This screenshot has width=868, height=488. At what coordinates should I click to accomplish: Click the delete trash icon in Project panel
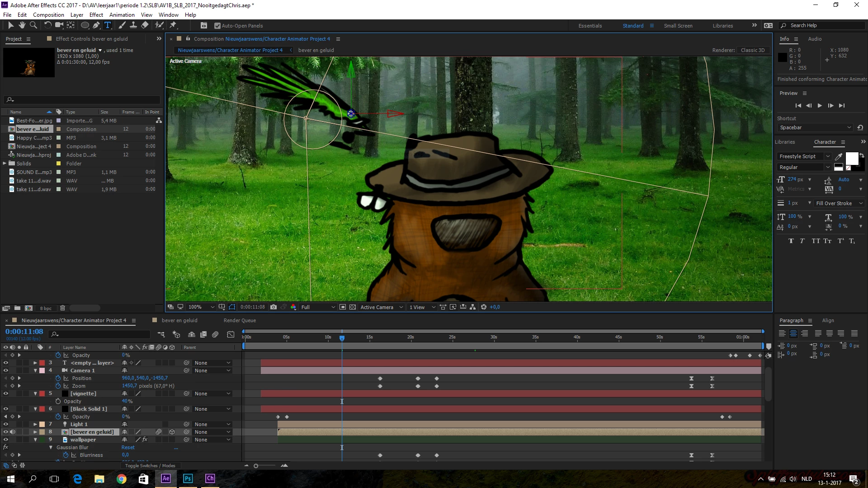pyautogui.click(x=63, y=308)
